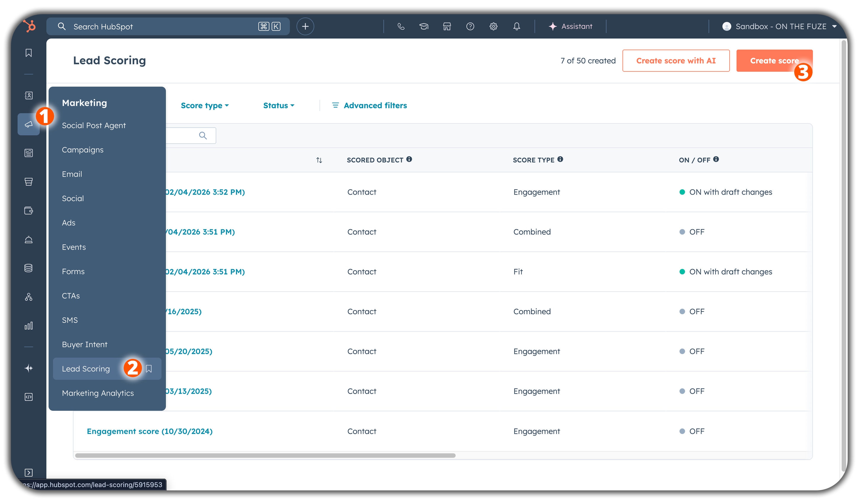This screenshot has height=504, width=859.
Task: Open the calling phone icon
Action: tap(401, 26)
